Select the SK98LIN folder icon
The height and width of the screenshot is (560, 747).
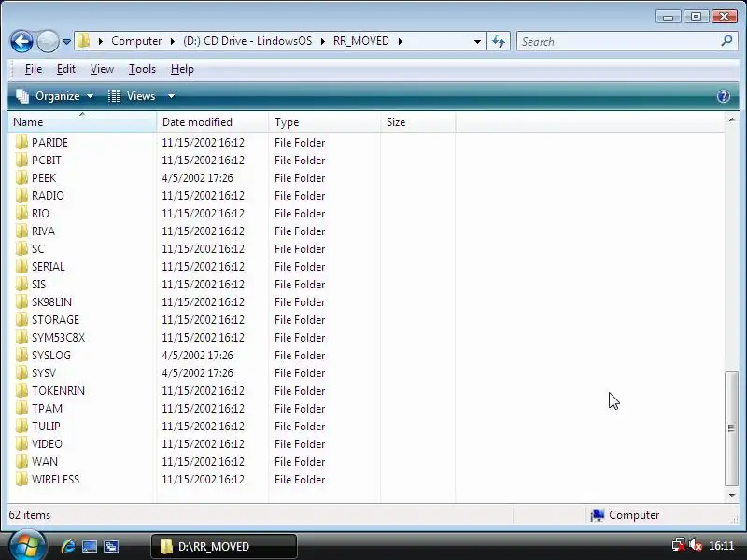coord(21,301)
